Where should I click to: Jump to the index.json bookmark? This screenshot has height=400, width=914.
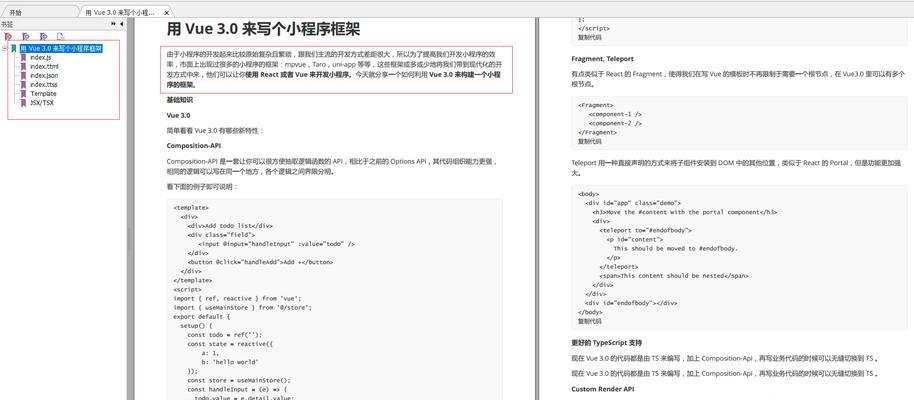coord(44,76)
